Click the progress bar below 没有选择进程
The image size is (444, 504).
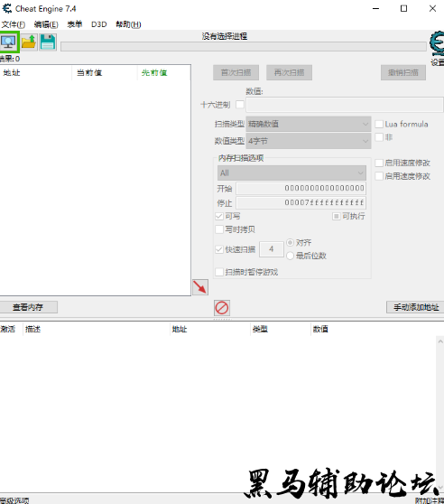244,47
